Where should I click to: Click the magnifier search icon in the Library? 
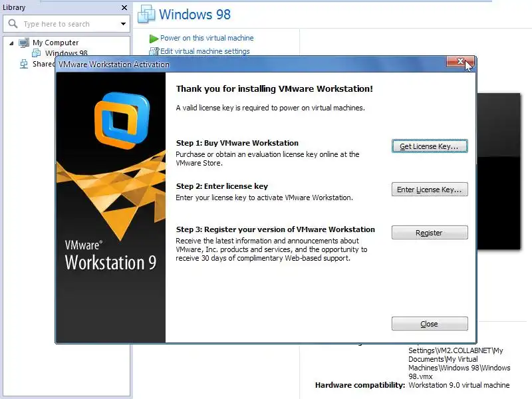point(13,24)
